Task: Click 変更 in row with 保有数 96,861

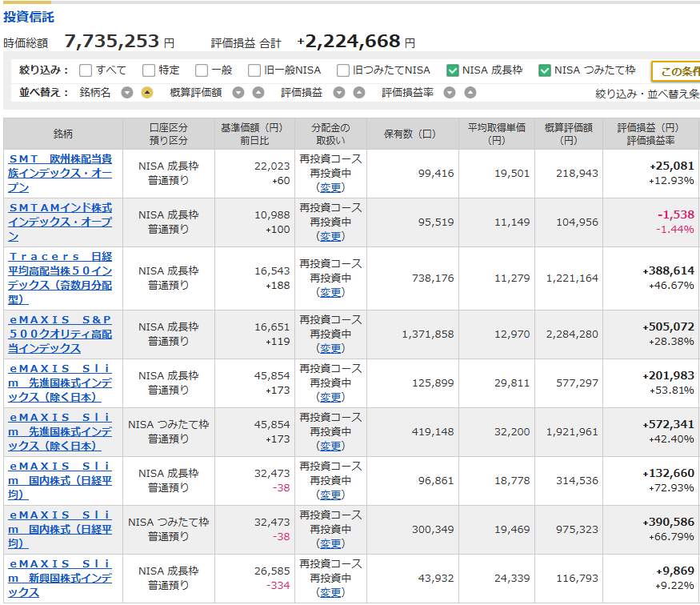Action: click(x=330, y=495)
